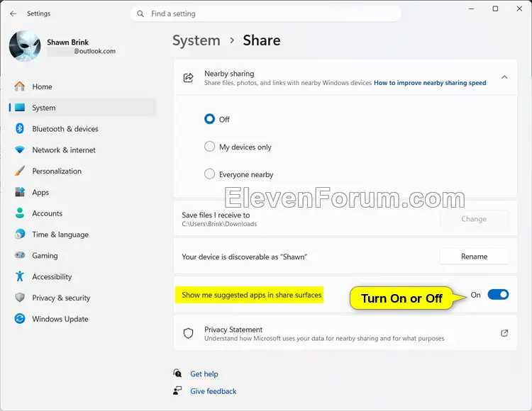Viewport: 532px width, 411px height.
Task: Close the Settings window
Action: 519,9
